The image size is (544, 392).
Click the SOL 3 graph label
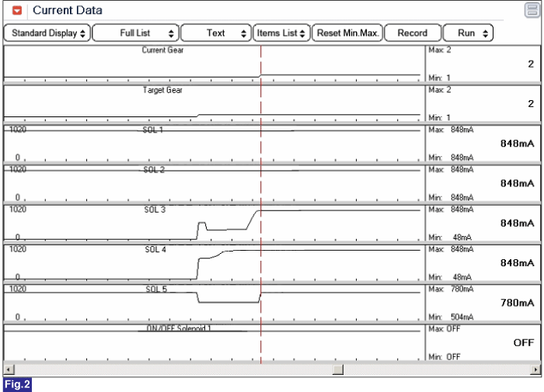coord(155,210)
